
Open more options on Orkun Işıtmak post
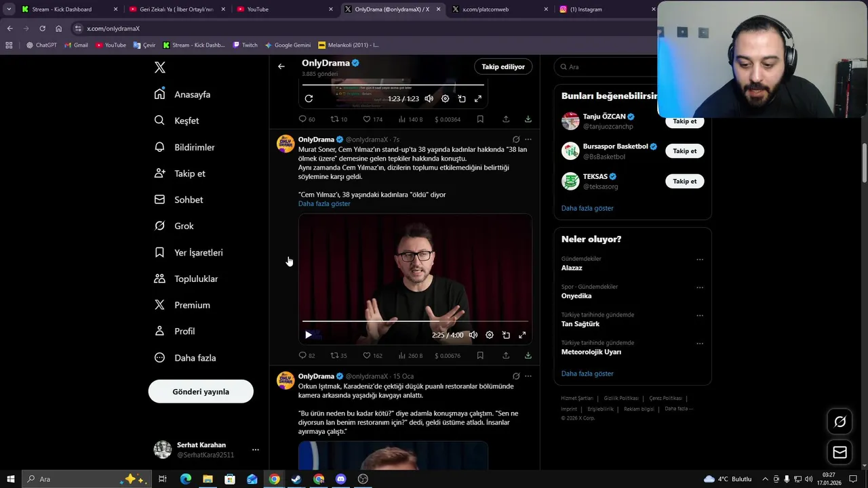click(x=528, y=376)
